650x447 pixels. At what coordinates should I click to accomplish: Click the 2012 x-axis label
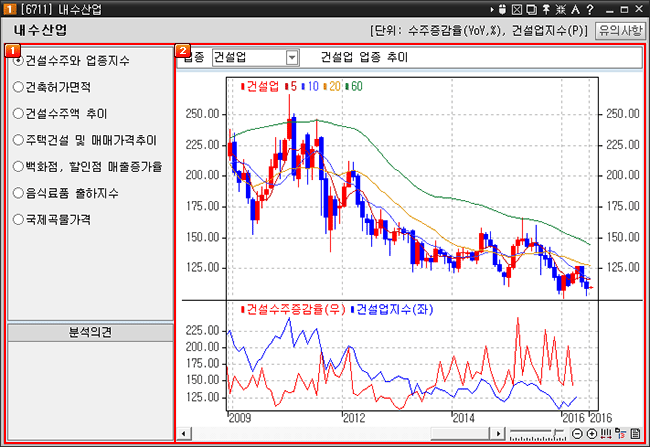354,418
